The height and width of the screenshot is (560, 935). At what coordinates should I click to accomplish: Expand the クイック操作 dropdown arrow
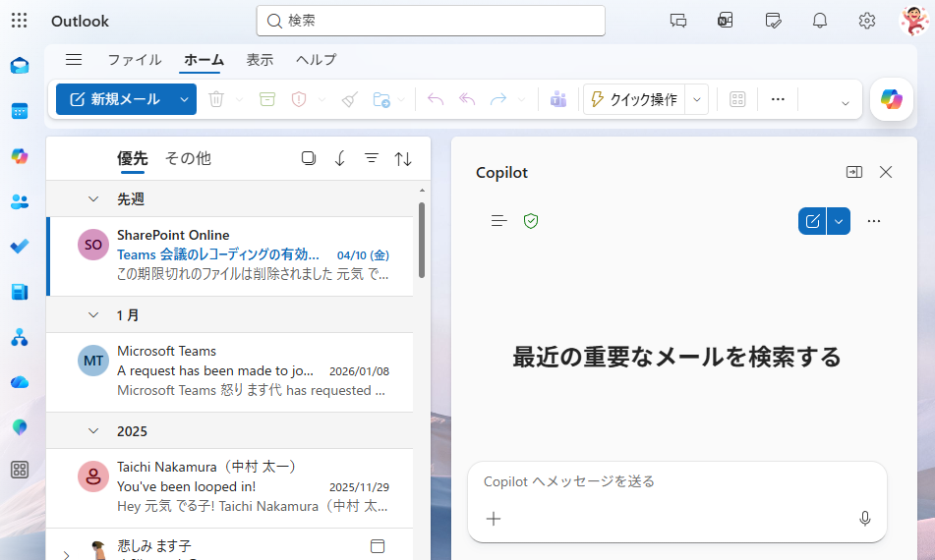(697, 99)
